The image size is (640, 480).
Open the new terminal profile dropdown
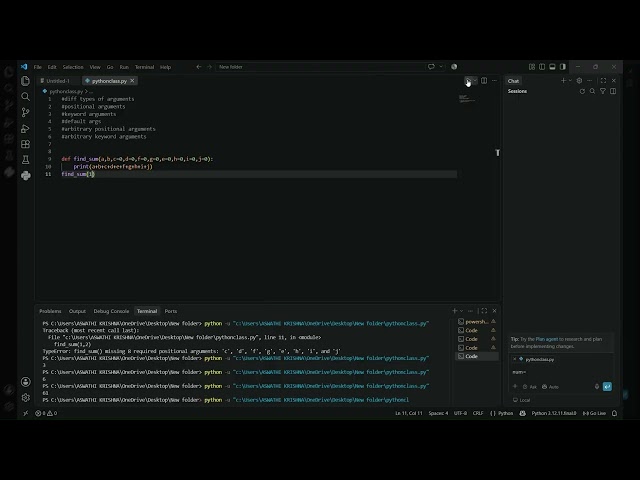click(462, 311)
